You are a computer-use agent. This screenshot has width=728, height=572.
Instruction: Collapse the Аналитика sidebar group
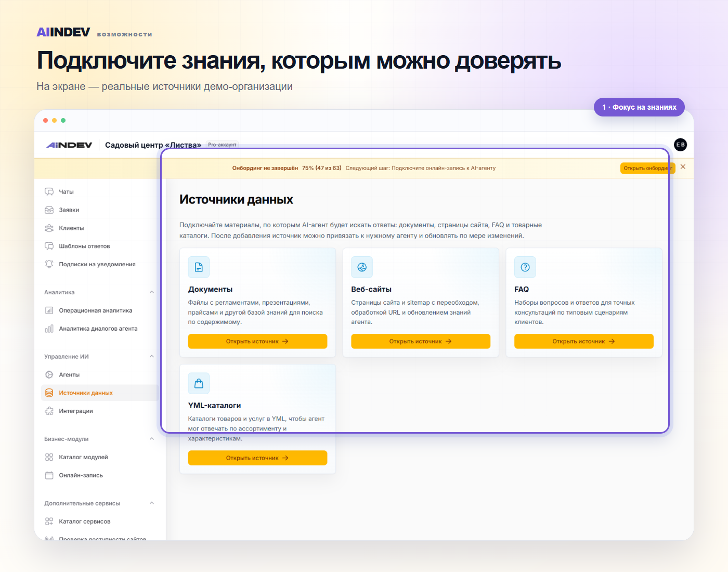click(x=152, y=292)
